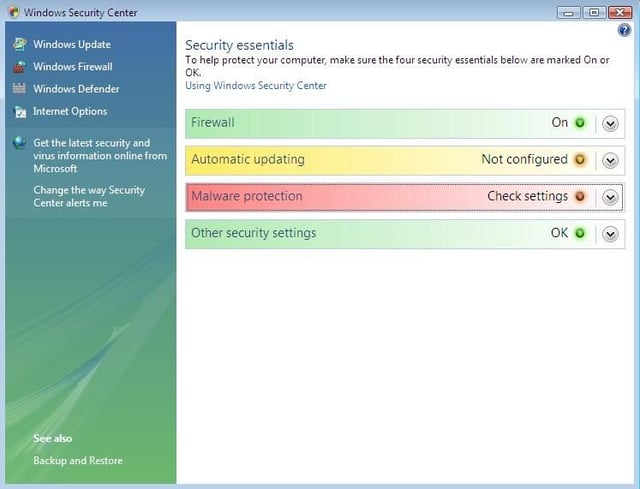640x489 pixels.
Task: Open the Windows Defender link
Action: pos(76,89)
